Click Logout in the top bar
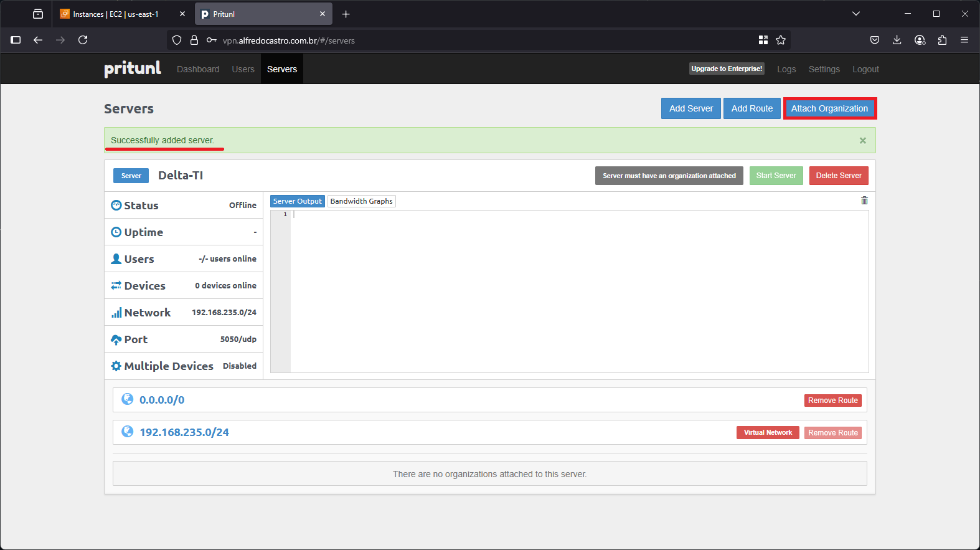The height and width of the screenshot is (550, 980). click(x=865, y=69)
